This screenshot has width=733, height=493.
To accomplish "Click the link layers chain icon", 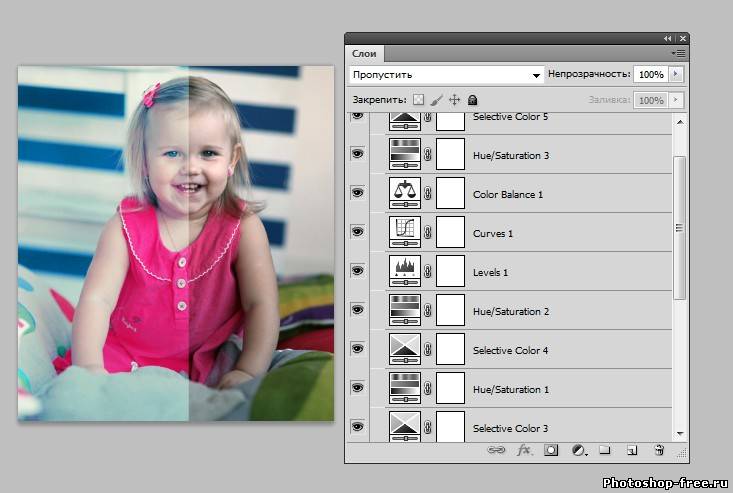I will coord(496,451).
